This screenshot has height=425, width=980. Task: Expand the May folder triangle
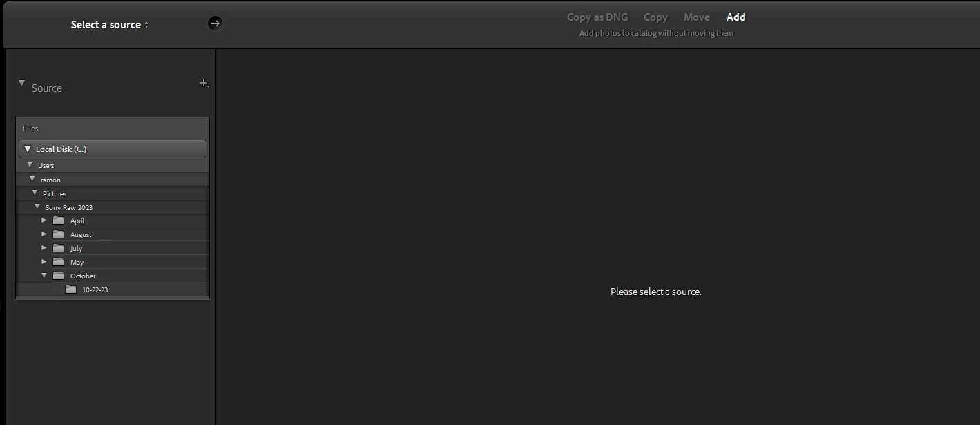click(44, 262)
